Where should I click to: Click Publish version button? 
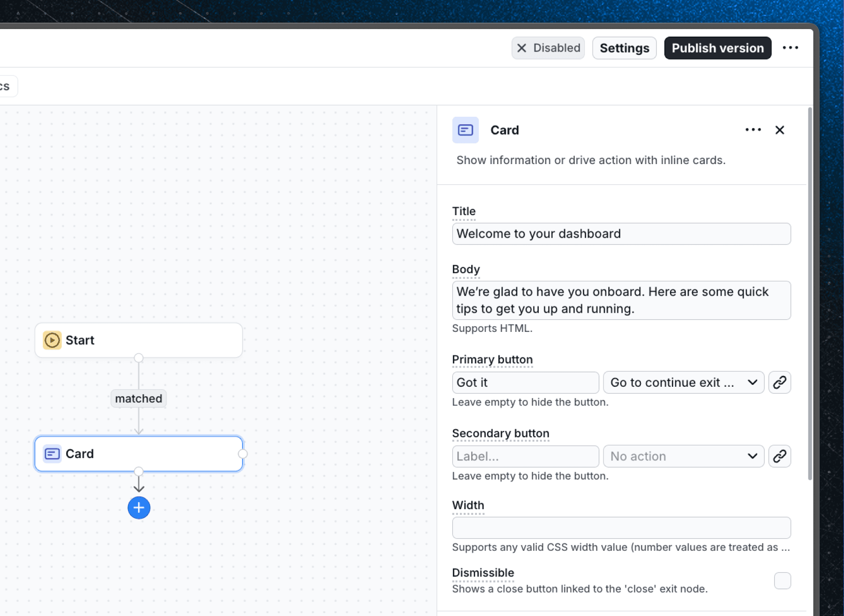point(717,48)
